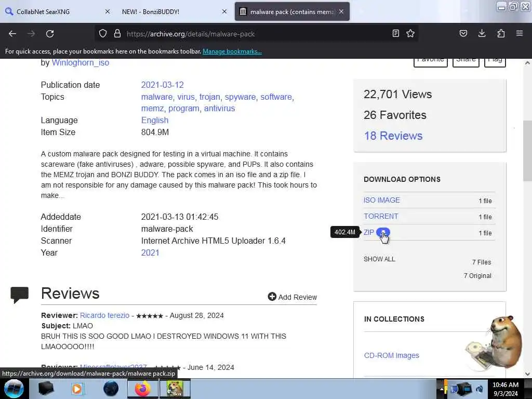Screen dimensions: 532x399
Task: Open the English language link
Action: 155,120
